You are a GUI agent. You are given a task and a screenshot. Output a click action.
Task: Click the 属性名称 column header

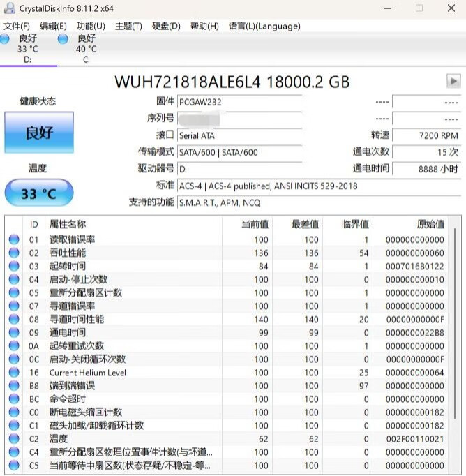133,224
